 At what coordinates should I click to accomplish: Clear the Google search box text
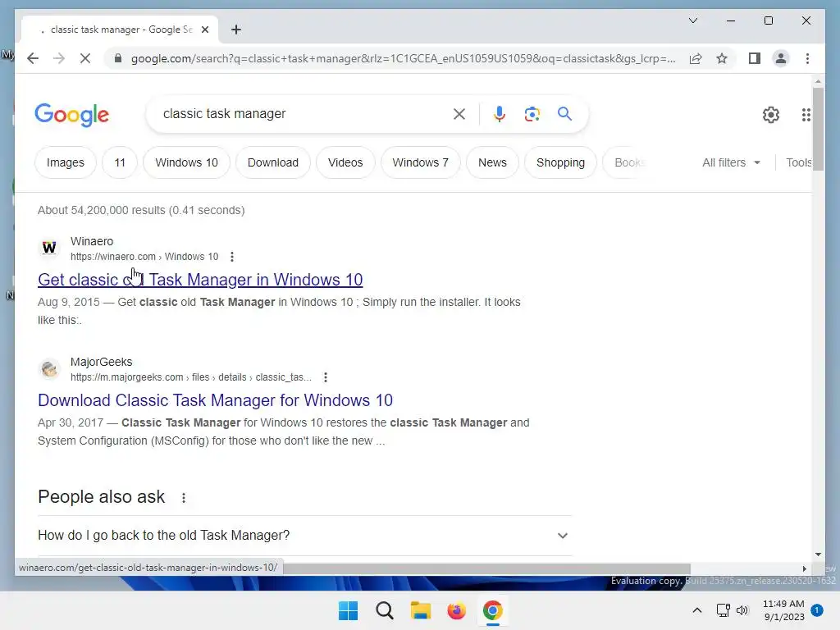click(459, 113)
